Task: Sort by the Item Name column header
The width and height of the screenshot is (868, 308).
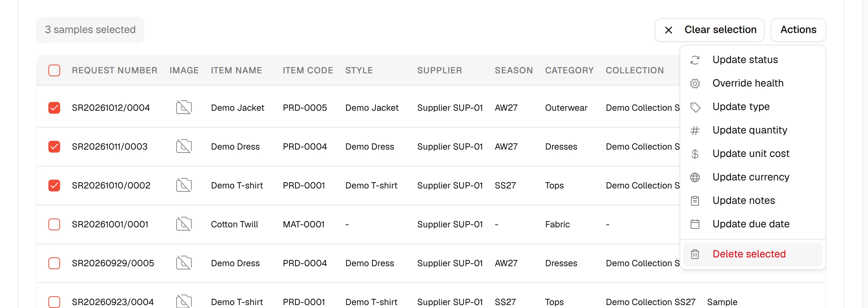Action: tap(236, 70)
